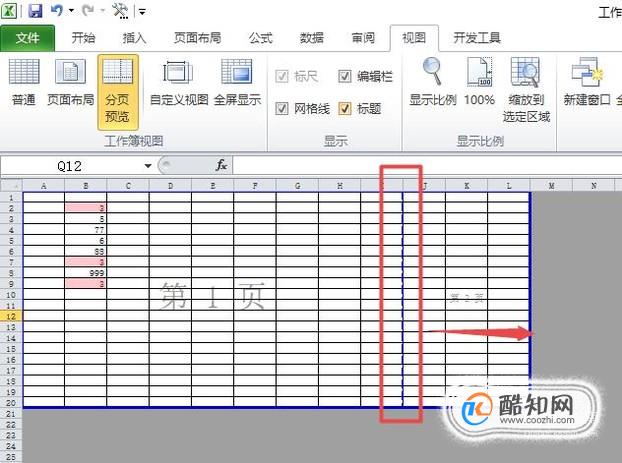
Task: Click the highlighted cell in row 9
Action: pos(86,284)
